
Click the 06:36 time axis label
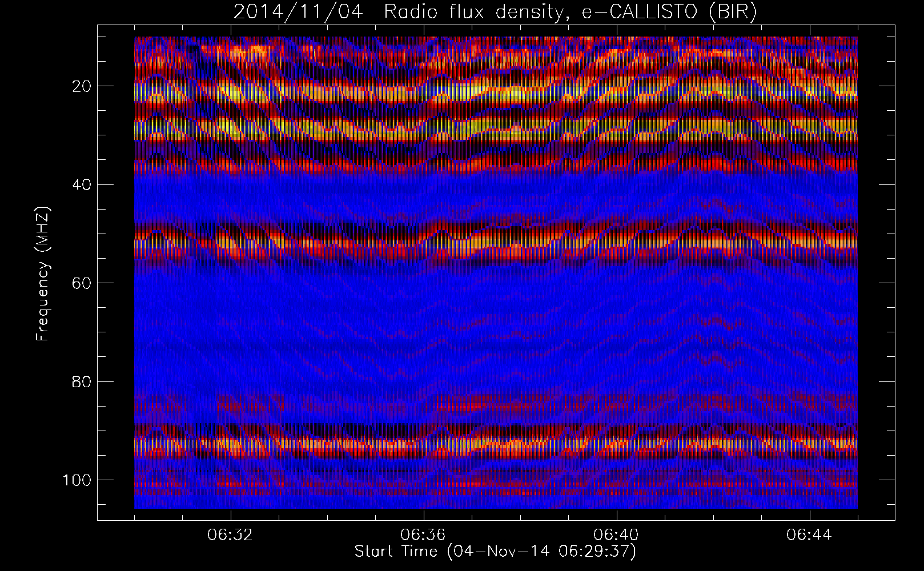424,535
